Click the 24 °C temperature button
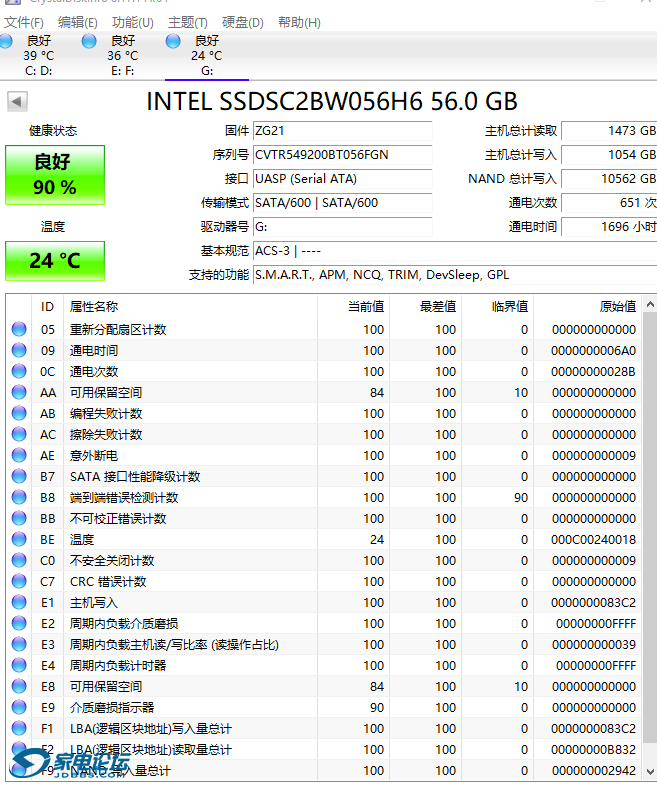This screenshot has width=657, height=789. 55,261
